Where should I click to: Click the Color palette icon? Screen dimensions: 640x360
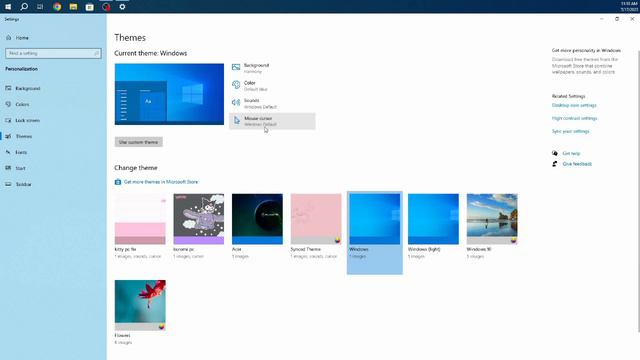tap(236, 85)
